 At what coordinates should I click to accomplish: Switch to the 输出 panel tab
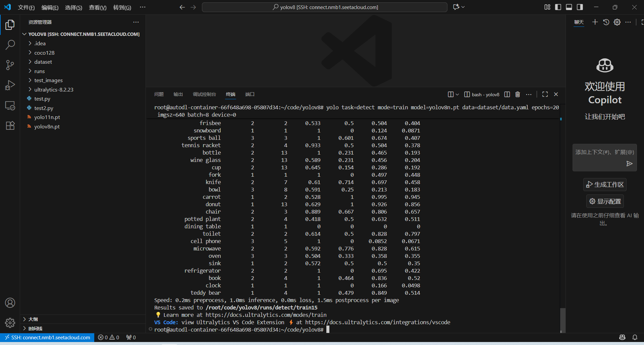[x=178, y=95]
